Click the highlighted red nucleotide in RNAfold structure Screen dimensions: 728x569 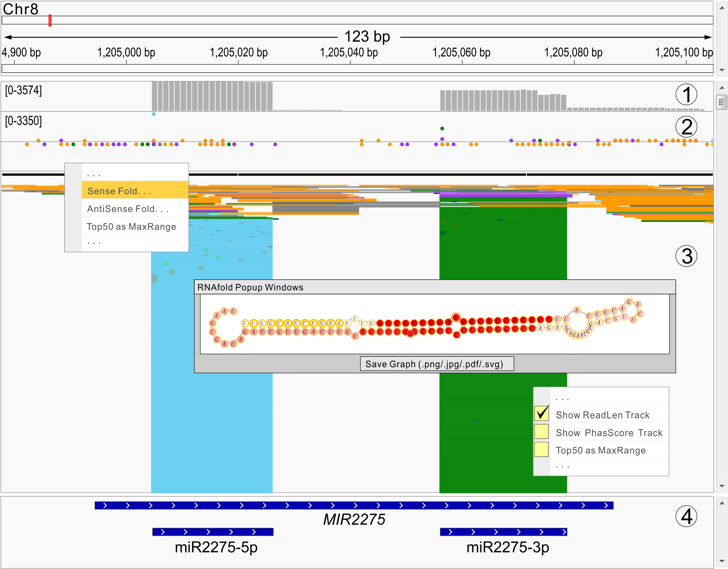(456, 317)
